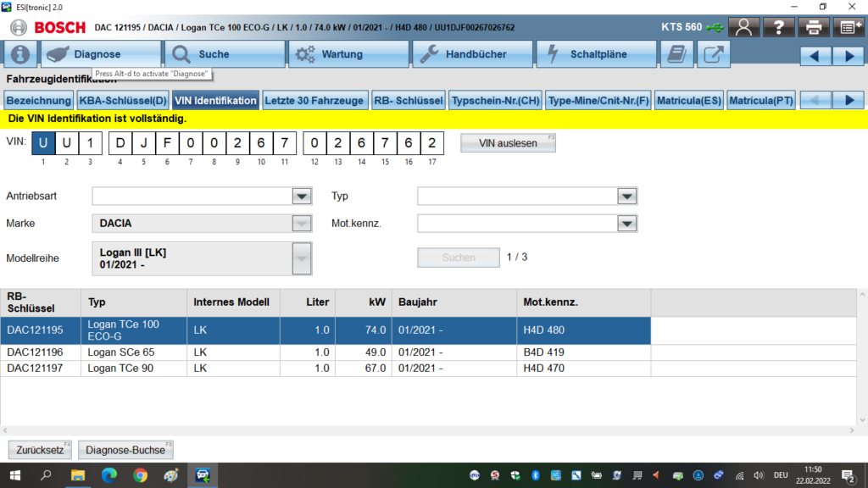Select VIN position 17 box containing 2
This screenshot has width=868, height=488.
(x=431, y=143)
